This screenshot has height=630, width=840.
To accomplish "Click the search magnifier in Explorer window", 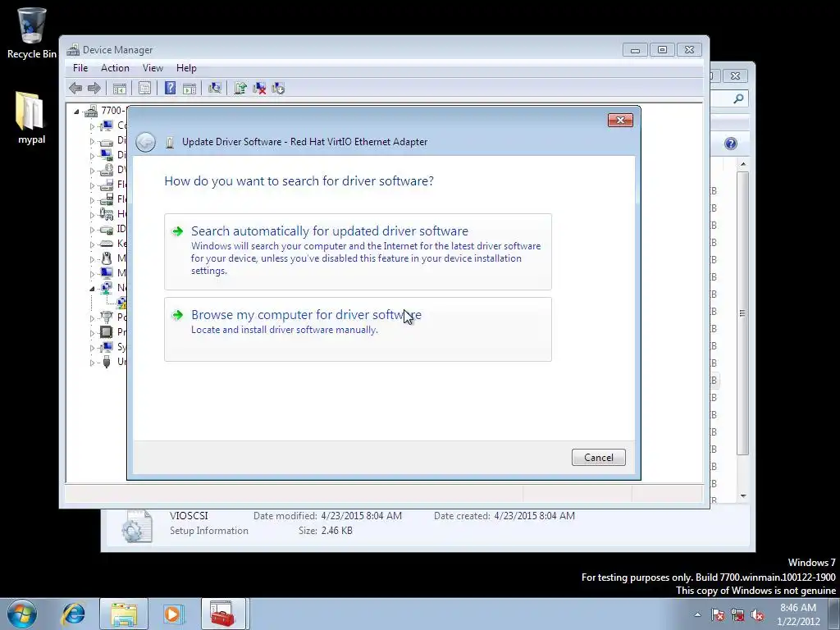I will coord(738,98).
